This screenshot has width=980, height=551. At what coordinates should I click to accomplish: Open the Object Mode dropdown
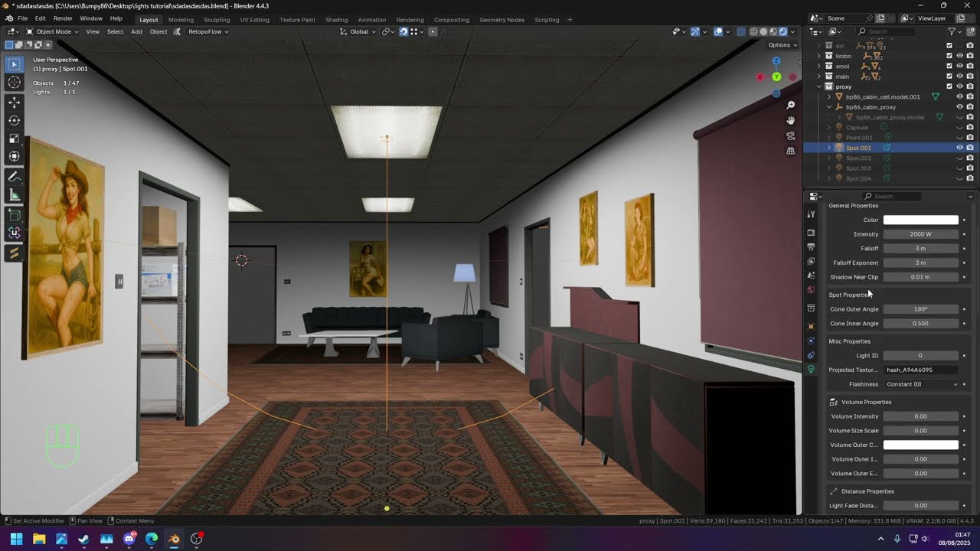click(51, 31)
